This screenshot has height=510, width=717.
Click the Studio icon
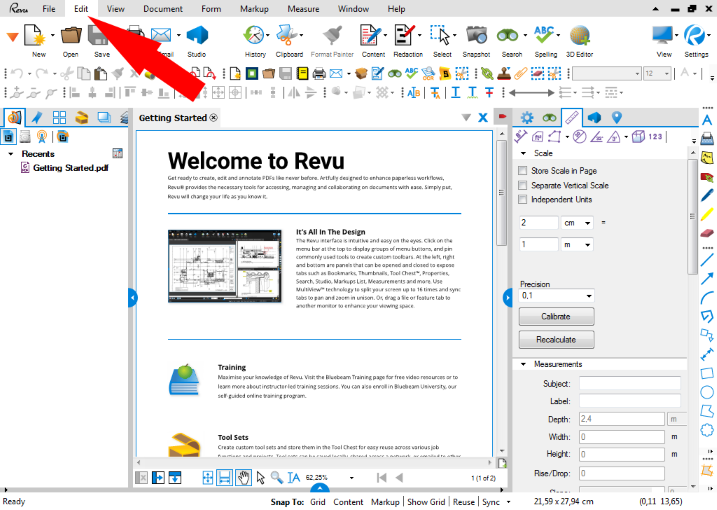(197, 37)
